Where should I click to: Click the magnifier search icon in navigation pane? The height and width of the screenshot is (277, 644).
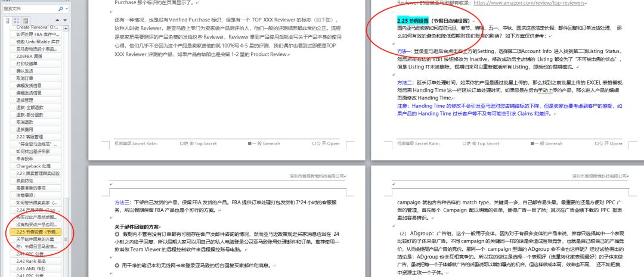[x=60, y=8]
